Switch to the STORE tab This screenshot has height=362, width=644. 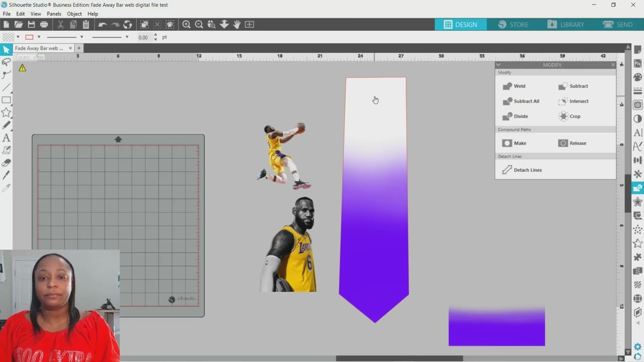[513, 24]
